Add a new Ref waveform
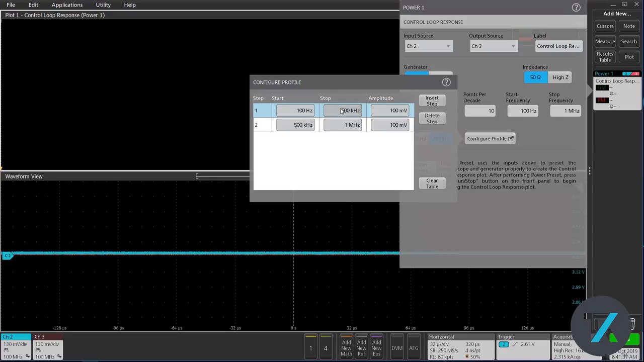The width and height of the screenshot is (644, 362). pos(361,348)
